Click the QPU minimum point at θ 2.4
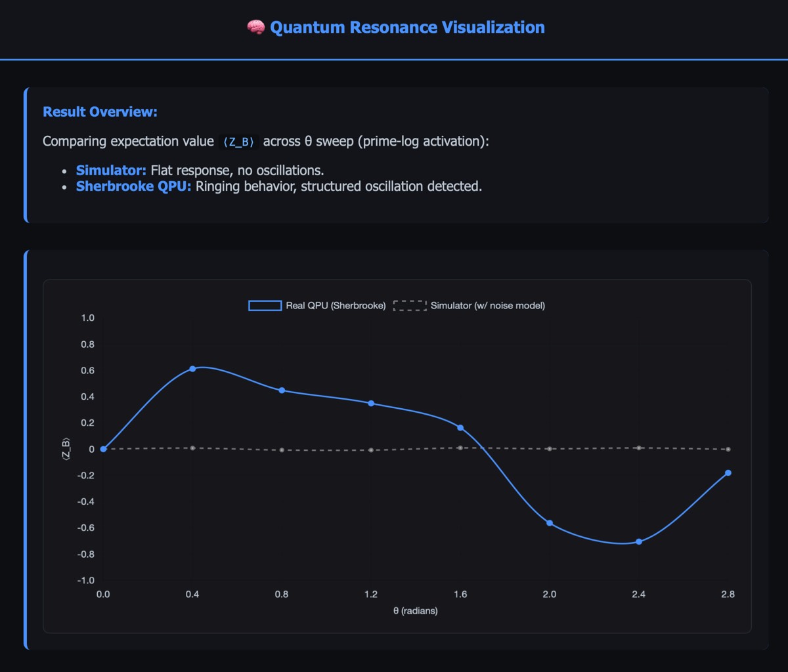Viewport: 788px width, 672px height. point(639,541)
